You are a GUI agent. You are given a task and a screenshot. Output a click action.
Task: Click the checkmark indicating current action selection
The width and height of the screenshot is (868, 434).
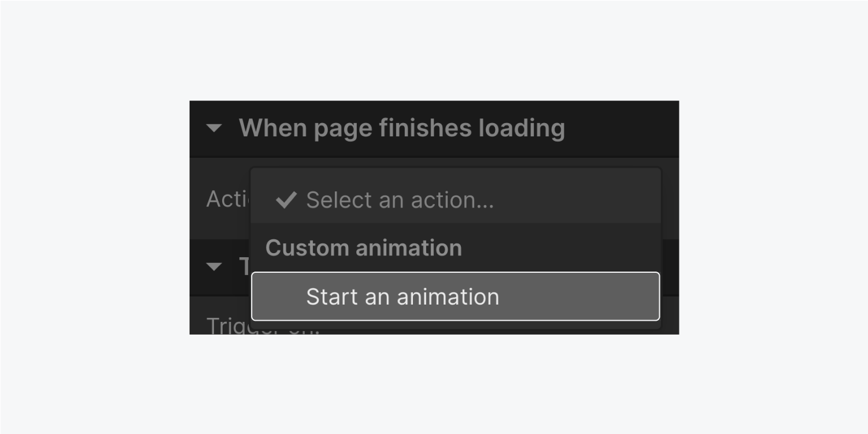coord(285,199)
